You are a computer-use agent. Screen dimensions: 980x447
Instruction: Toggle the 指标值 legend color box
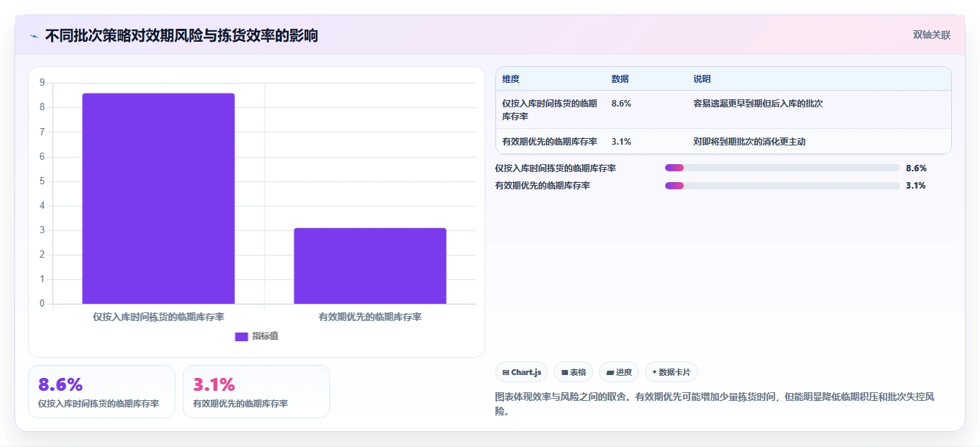[x=242, y=336]
